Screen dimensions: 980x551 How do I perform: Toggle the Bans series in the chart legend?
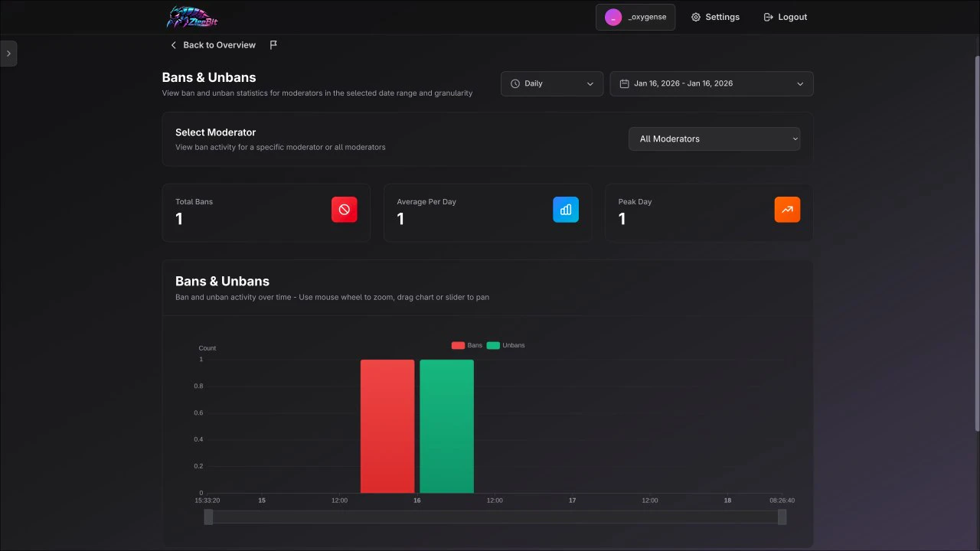coord(467,345)
